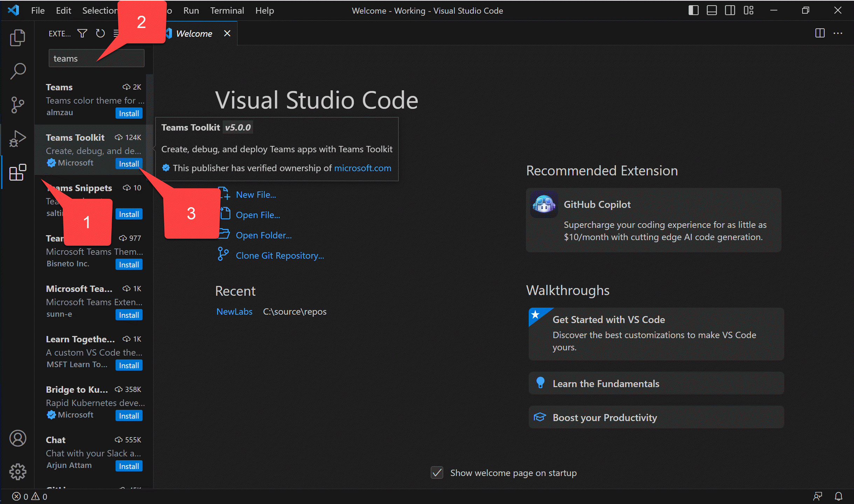Open the Search view in activity bar
Viewport: 854px width, 504px height.
[18, 71]
